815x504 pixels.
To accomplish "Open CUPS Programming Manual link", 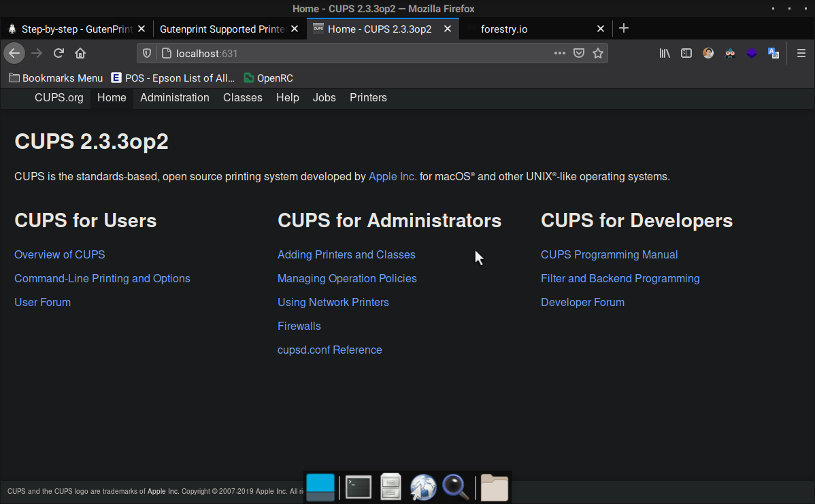I will pos(609,254).
